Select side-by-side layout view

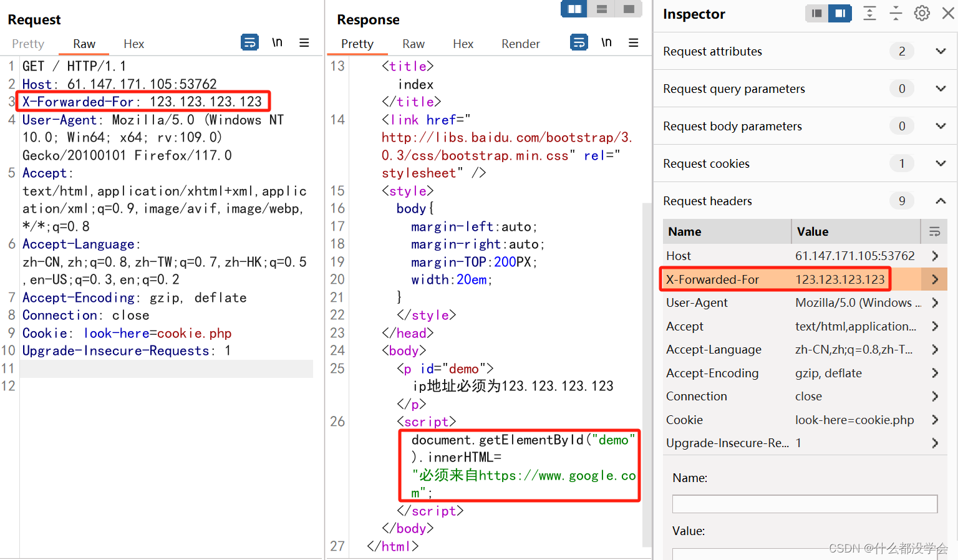pos(574,9)
